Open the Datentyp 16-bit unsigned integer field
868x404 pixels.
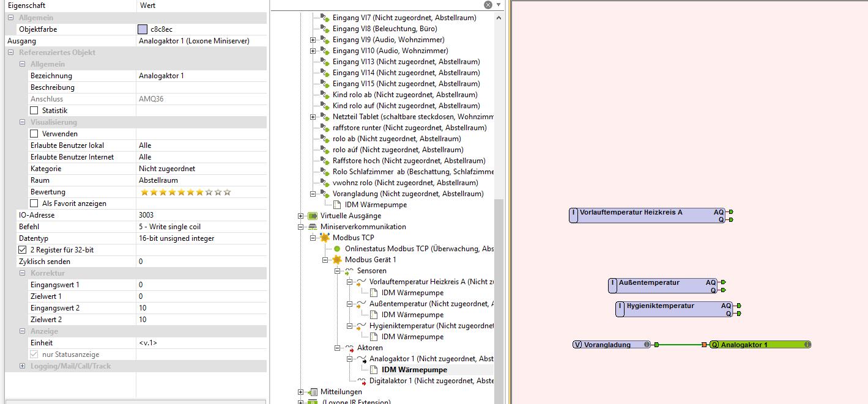point(201,238)
